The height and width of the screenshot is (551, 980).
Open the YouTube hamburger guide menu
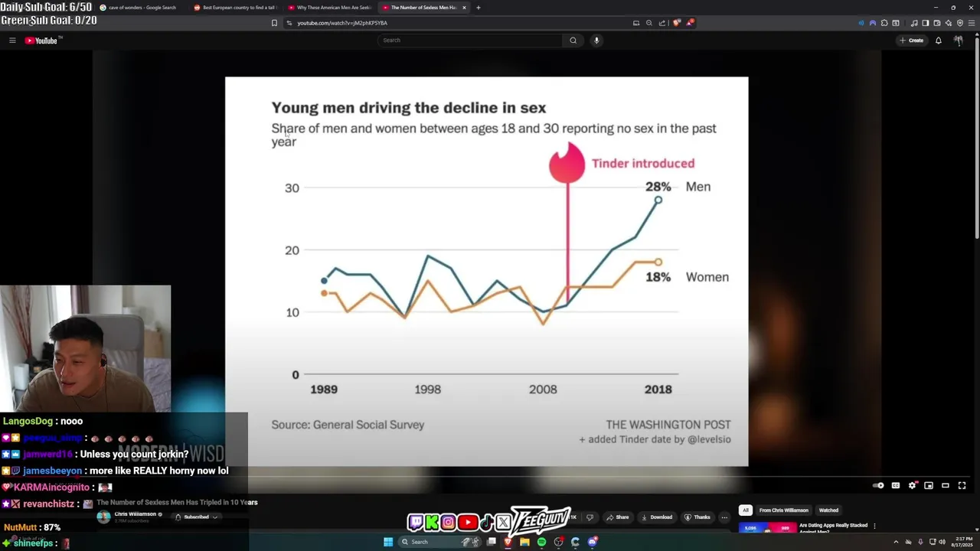[12, 41]
